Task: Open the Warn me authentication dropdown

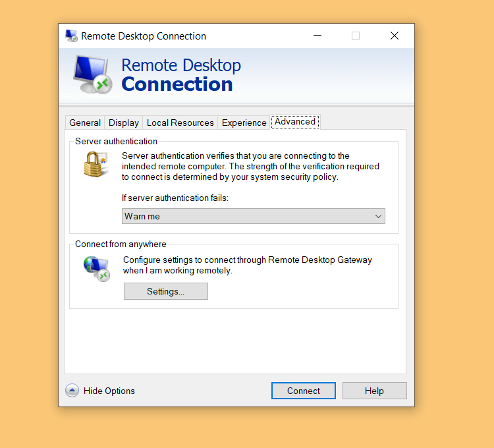Action: tap(254, 216)
